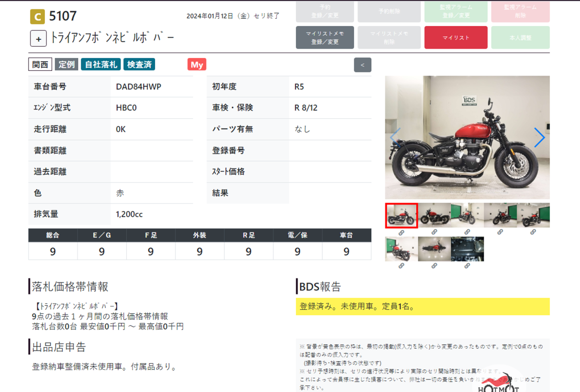Click the green 本人調整 button
The width and height of the screenshot is (580, 392).
[521, 38]
